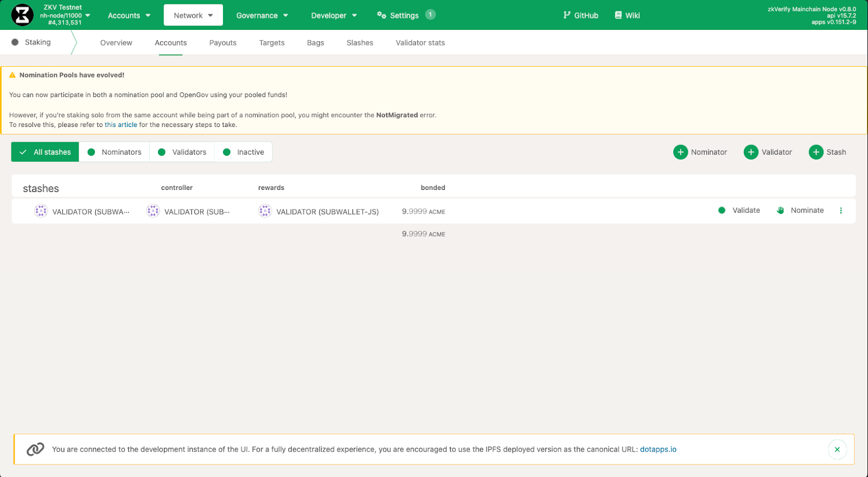Screen dimensions: 868x477
Task: Expand the Accounts dropdown menu
Action: [129, 15]
